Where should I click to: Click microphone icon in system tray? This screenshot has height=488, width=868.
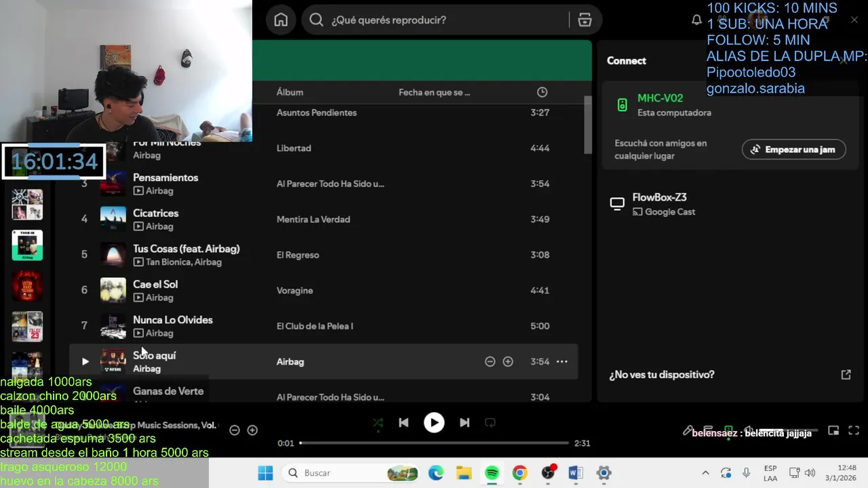pos(747,473)
